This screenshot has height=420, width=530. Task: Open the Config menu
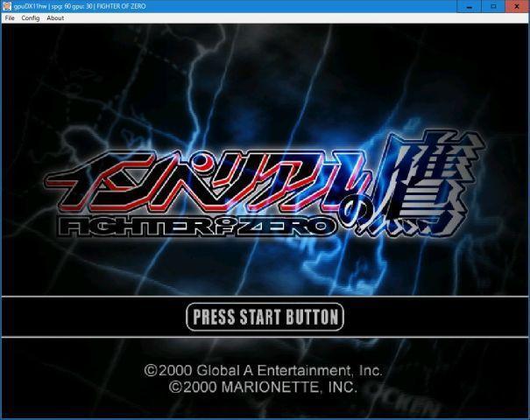[x=31, y=17]
